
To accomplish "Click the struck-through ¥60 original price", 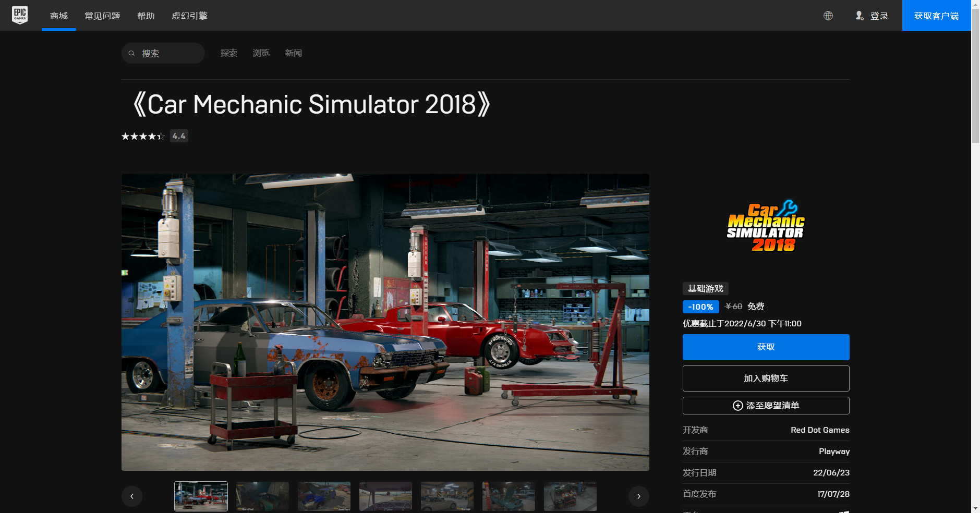I will click(x=733, y=307).
